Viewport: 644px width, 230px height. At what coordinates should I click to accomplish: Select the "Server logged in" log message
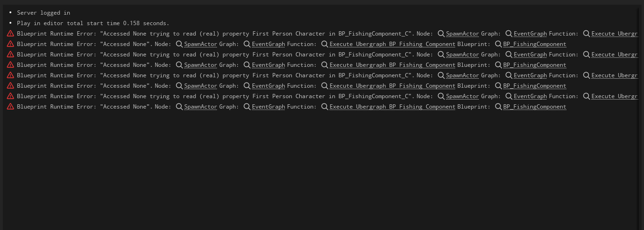[x=44, y=13]
